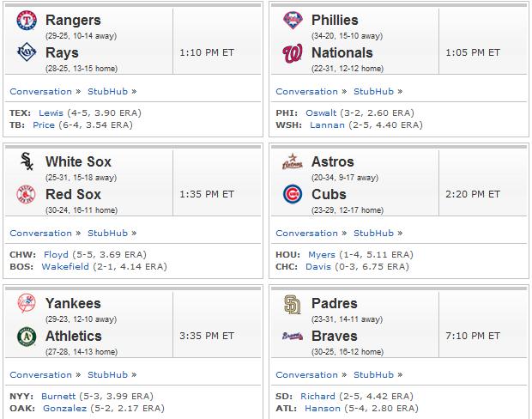
Task: Open StubHub link for Yankees vs Athletics
Action: (107, 374)
